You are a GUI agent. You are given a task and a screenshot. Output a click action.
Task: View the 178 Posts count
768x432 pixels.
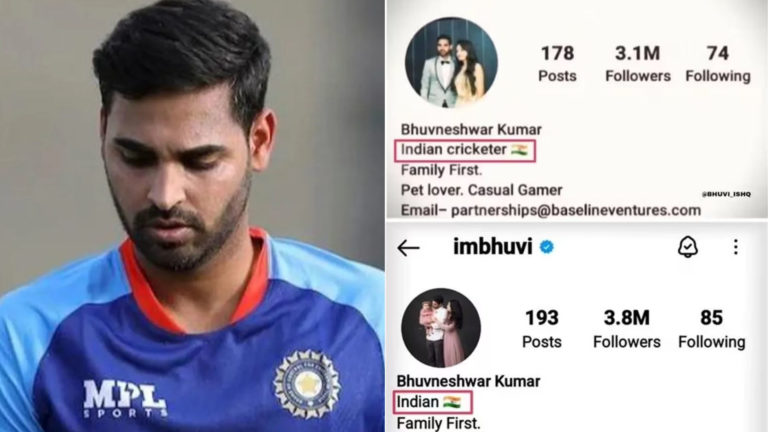coord(557,64)
